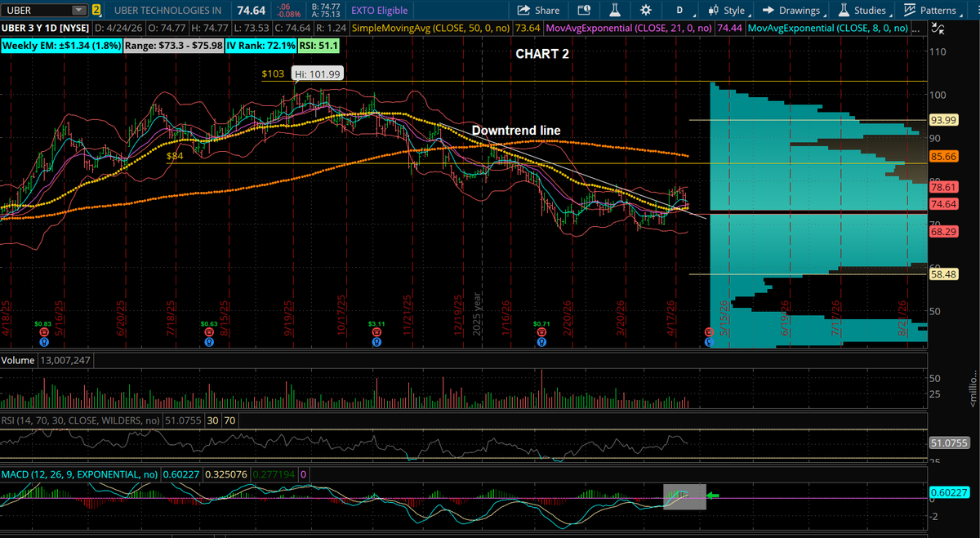Click the icon right of Share

(583, 10)
